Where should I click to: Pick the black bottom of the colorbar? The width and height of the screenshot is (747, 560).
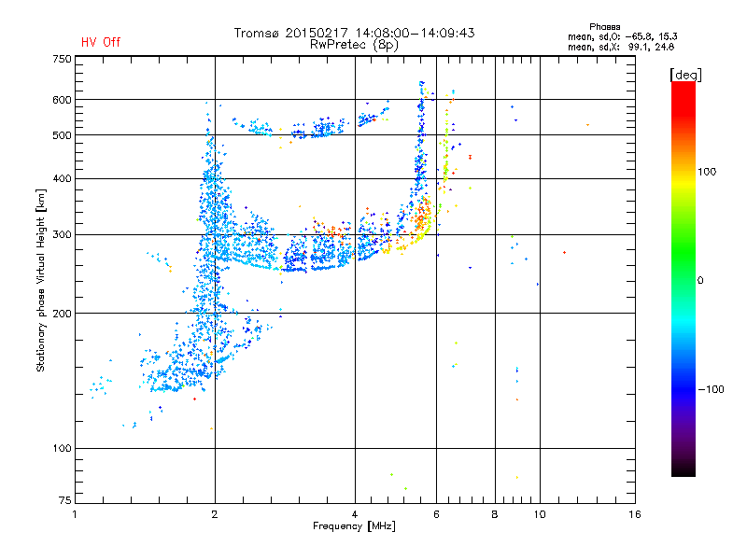[684, 469]
